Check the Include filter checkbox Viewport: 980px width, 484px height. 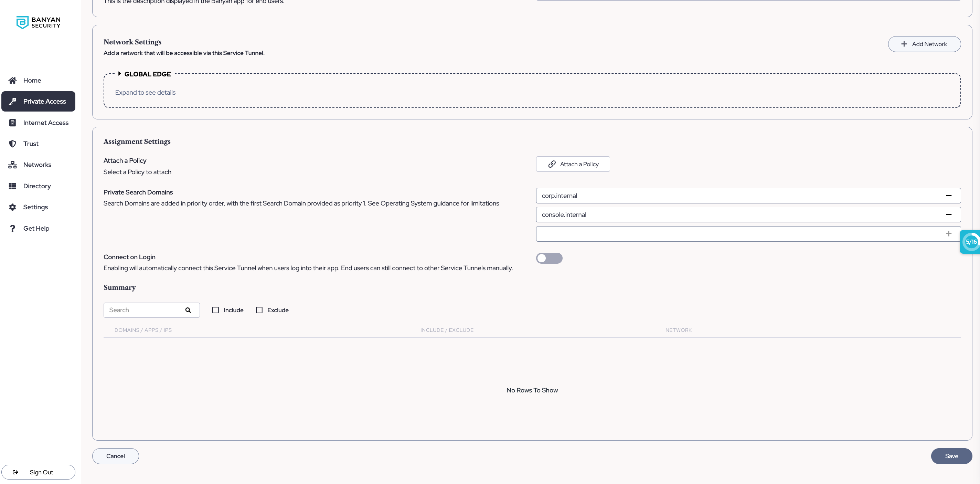[x=216, y=310]
